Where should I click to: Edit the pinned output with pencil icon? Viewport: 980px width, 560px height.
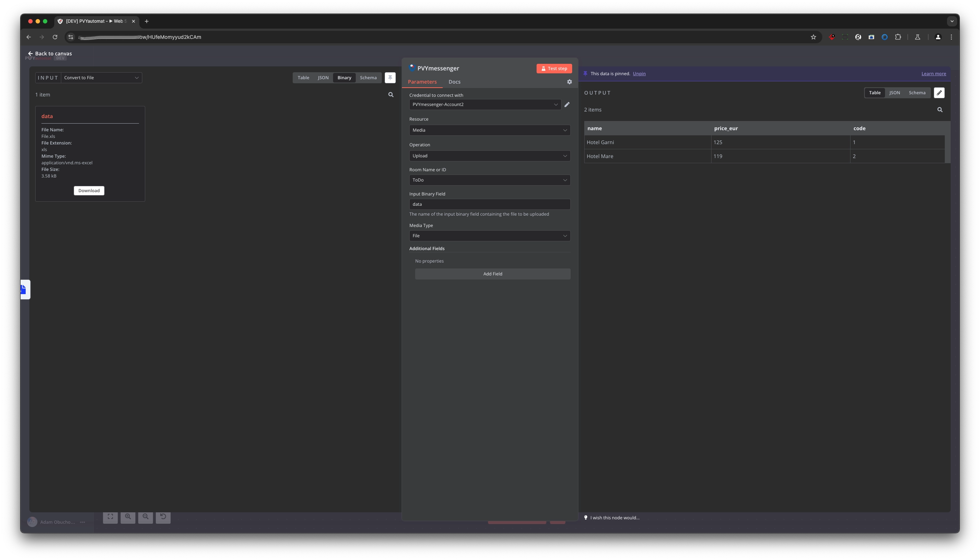coord(939,93)
